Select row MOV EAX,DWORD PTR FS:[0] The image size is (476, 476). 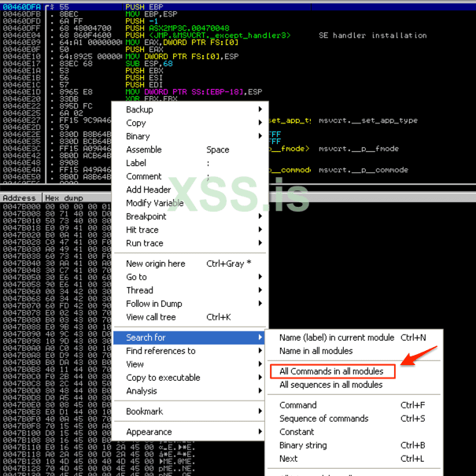click(238, 42)
